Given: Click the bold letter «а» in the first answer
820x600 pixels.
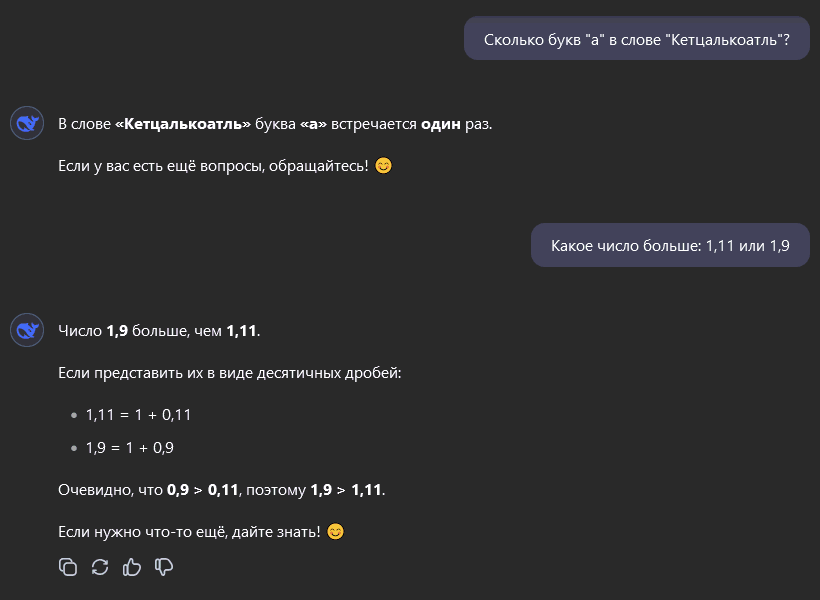Looking at the screenshot, I should tap(314, 125).
